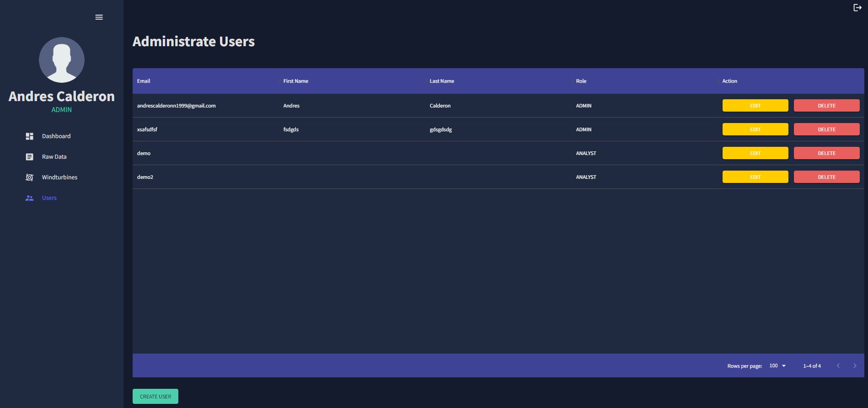This screenshot has height=408, width=868.
Task: Open Raw Data menu item
Action: click(x=62, y=157)
